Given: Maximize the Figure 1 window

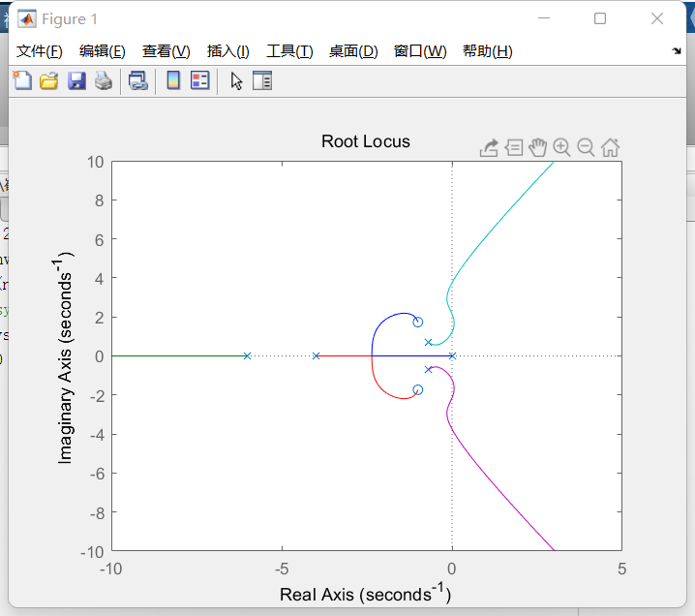Looking at the screenshot, I should [x=600, y=18].
